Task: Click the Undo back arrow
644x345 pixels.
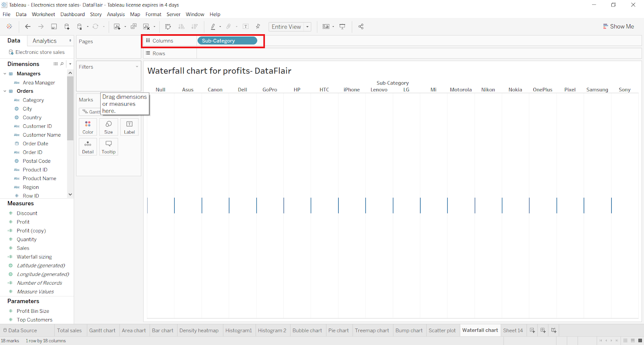Action: [x=28, y=27]
